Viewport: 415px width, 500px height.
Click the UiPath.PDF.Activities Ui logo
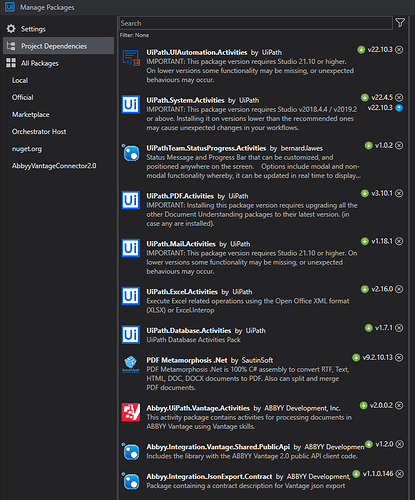point(131,200)
